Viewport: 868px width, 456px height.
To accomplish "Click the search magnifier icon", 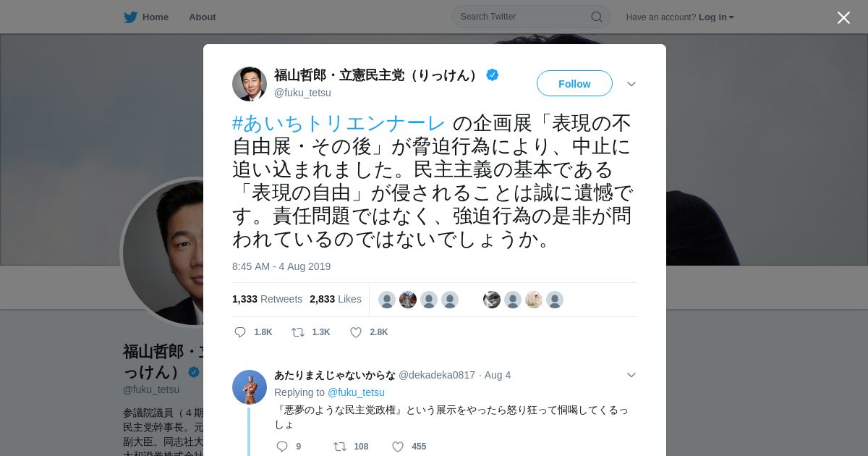I will click(597, 17).
